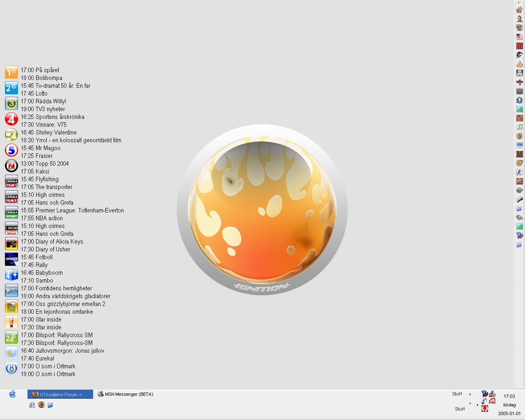The width and height of the screenshot is (525, 420).
Task: Click the MTV channel logo
Action: click(11, 244)
